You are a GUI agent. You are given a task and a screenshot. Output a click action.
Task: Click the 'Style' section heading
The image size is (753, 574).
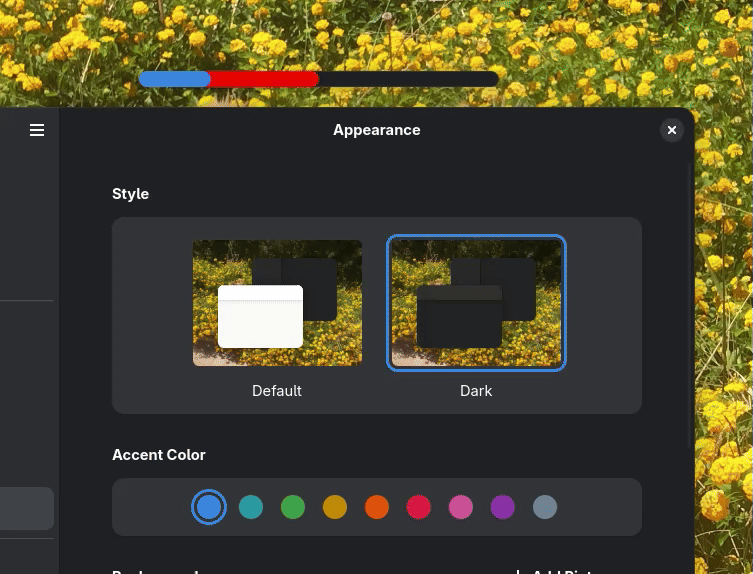[x=130, y=194]
